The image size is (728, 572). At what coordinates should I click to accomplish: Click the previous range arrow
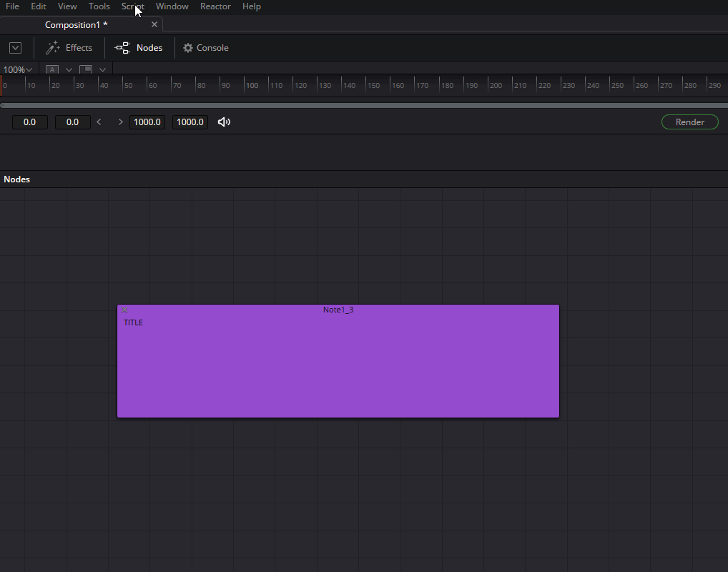tap(99, 122)
